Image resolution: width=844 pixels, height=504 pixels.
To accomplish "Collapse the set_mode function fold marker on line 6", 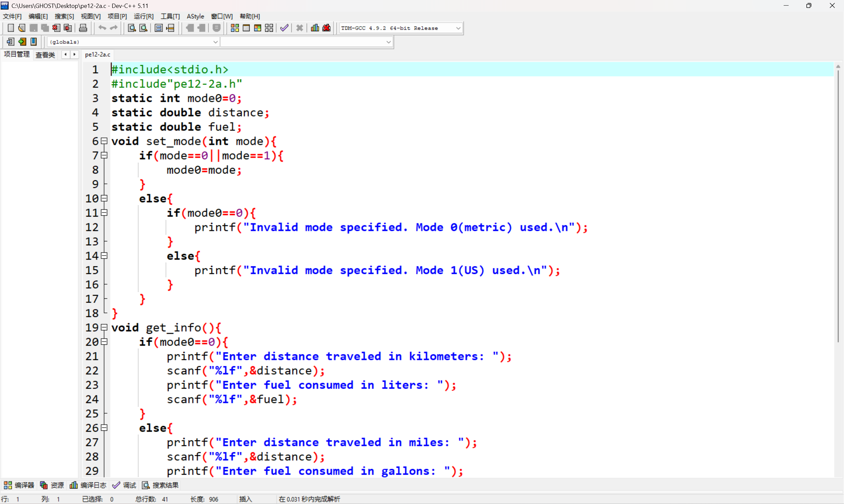I will (105, 141).
